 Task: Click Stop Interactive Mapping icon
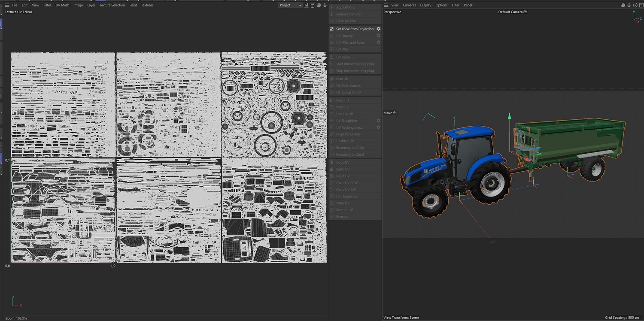click(332, 71)
